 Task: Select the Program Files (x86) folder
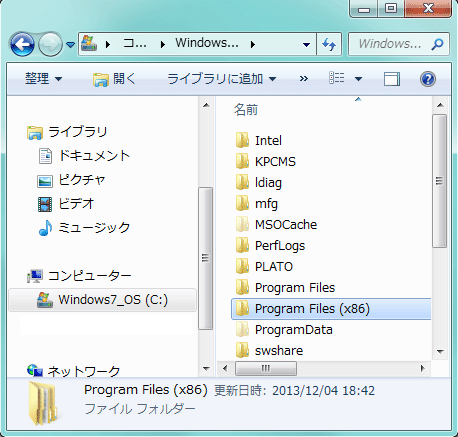(331, 309)
